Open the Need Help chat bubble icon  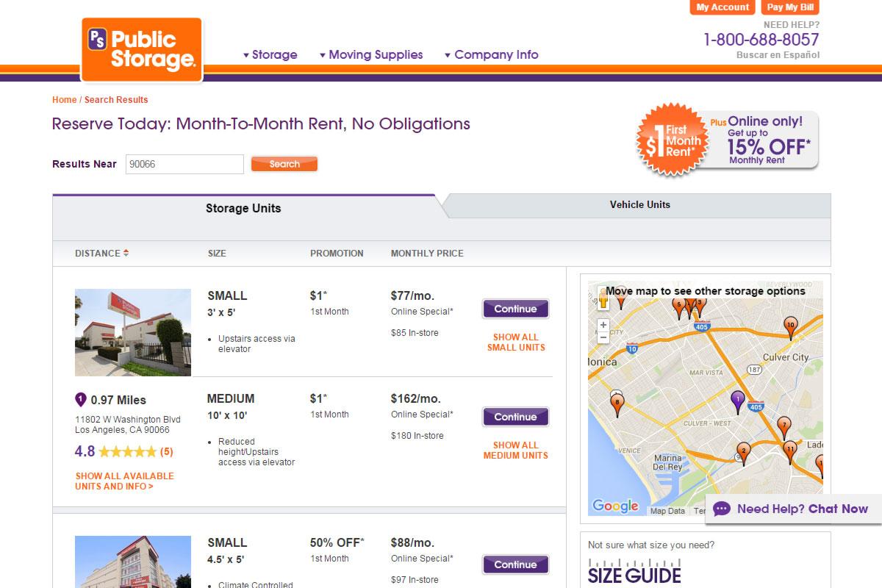[722, 509]
